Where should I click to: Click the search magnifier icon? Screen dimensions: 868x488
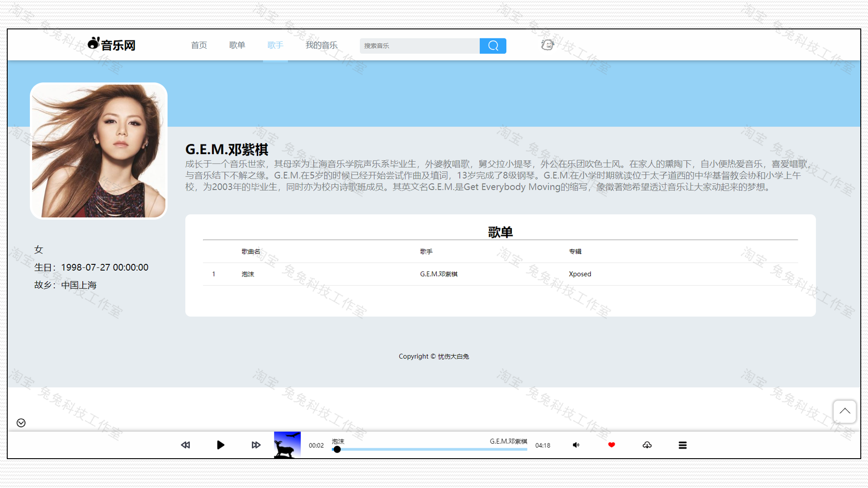point(493,46)
